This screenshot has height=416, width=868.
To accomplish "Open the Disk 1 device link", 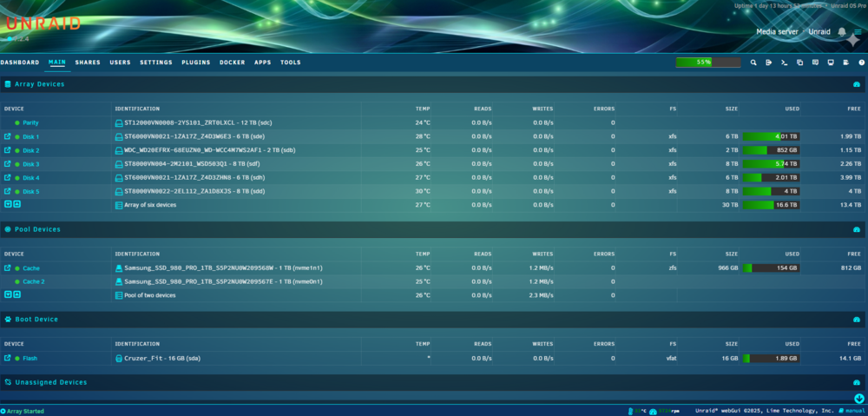I will [31, 136].
